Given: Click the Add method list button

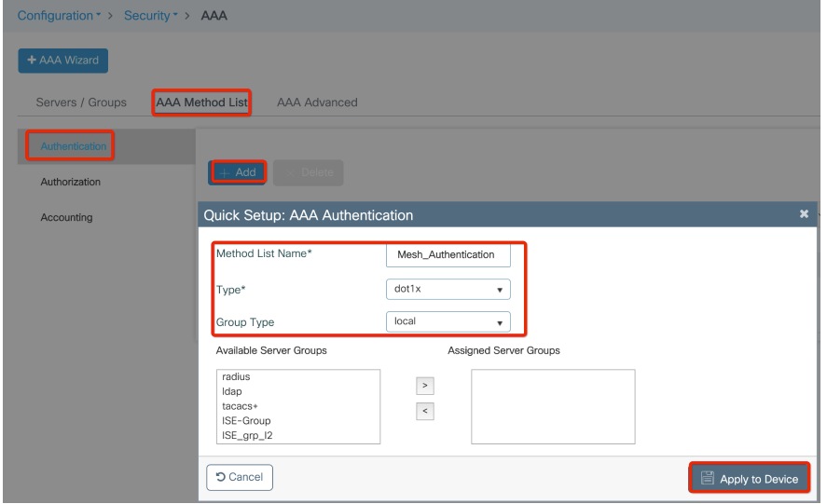Looking at the screenshot, I should tap(238, 172).
